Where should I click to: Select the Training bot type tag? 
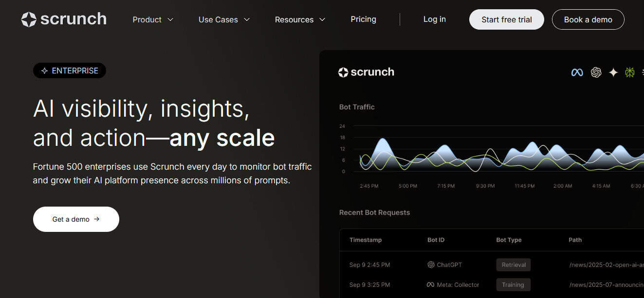tap(513, 285)
